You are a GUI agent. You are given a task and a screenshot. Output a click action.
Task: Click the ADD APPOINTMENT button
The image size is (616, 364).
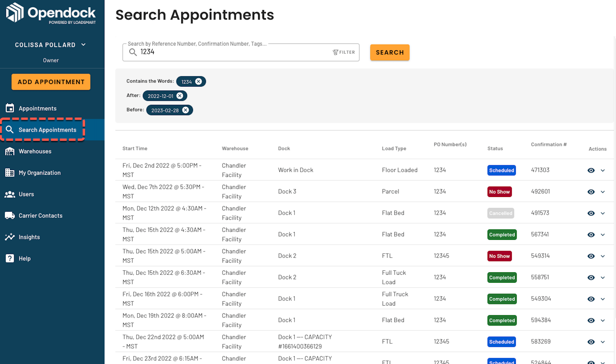point(51,82)
